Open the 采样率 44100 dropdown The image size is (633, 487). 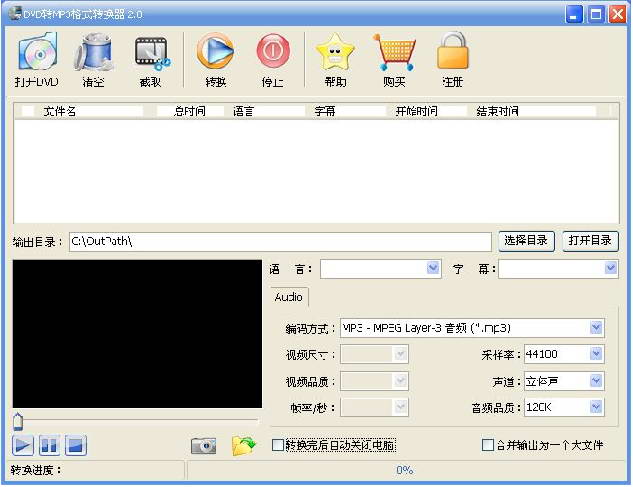coord(596,354)
